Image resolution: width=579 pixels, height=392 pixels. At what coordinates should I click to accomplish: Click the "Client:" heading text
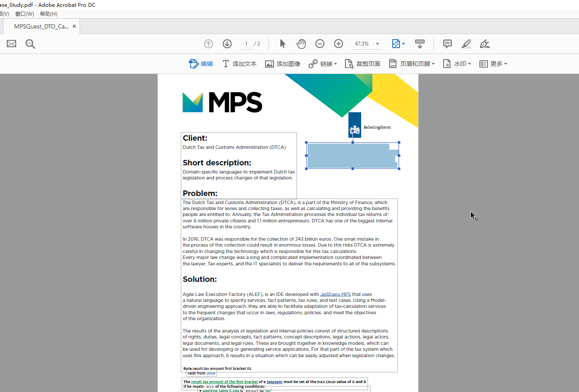tap(195, 138)
